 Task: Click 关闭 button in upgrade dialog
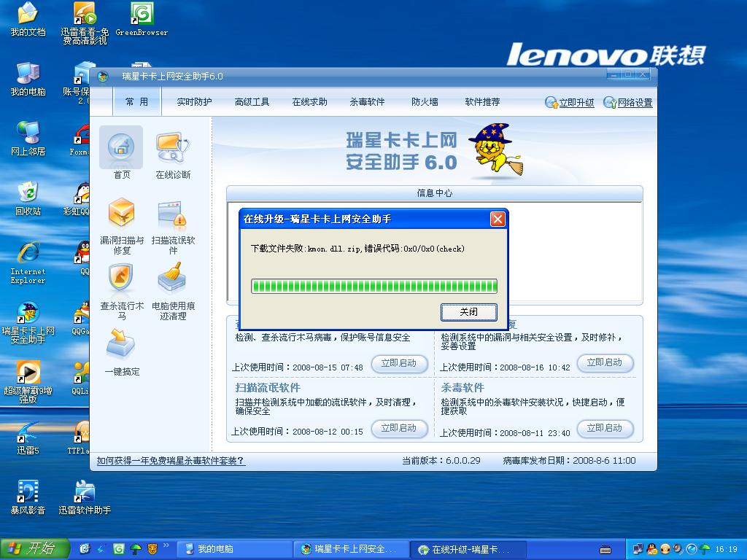(x=469, y=312)
